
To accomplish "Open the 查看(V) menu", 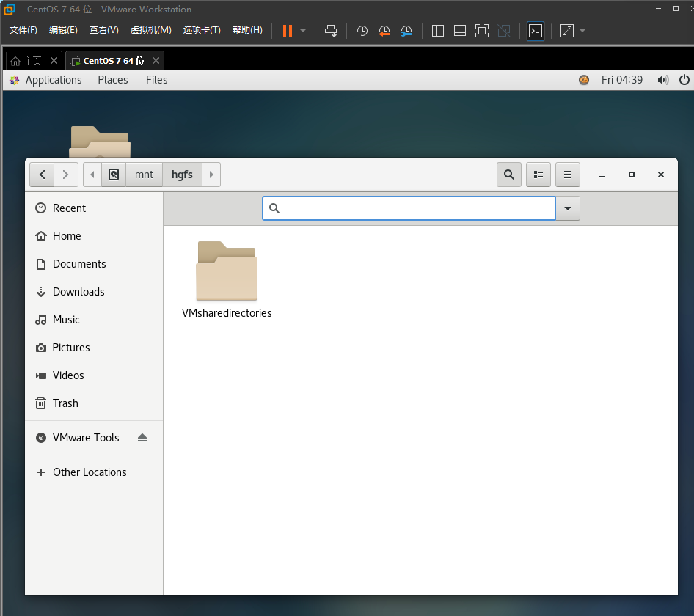I will coord(104,29).
